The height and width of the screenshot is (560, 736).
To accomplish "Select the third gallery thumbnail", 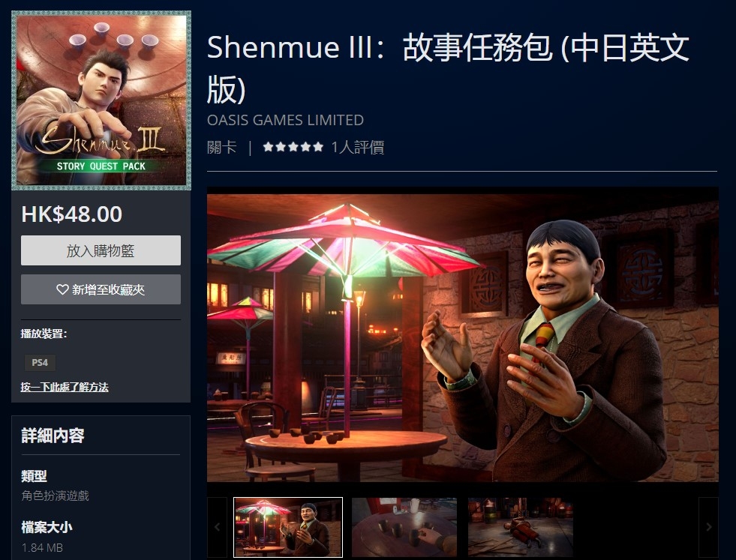I will pyautogui.click(x=521, y=527).
